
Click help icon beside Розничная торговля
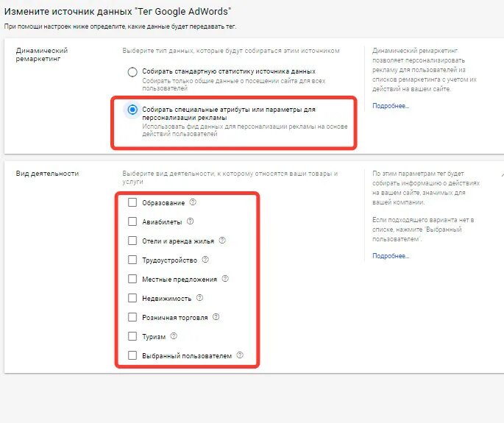[216, 317]
